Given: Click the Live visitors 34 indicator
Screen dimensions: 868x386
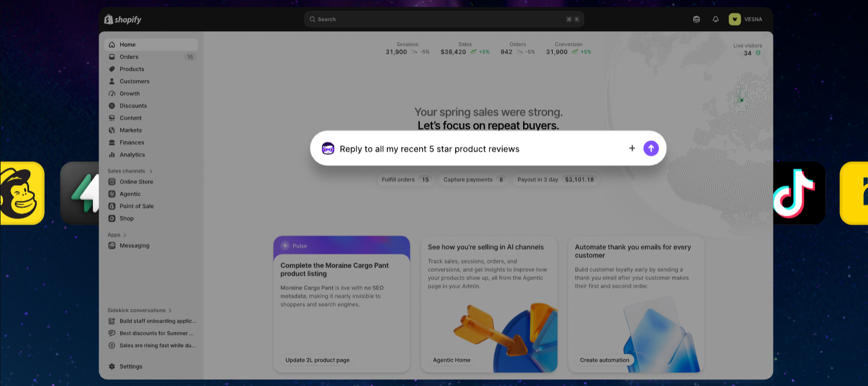Looking at the screenshot, I should (748, 49).
